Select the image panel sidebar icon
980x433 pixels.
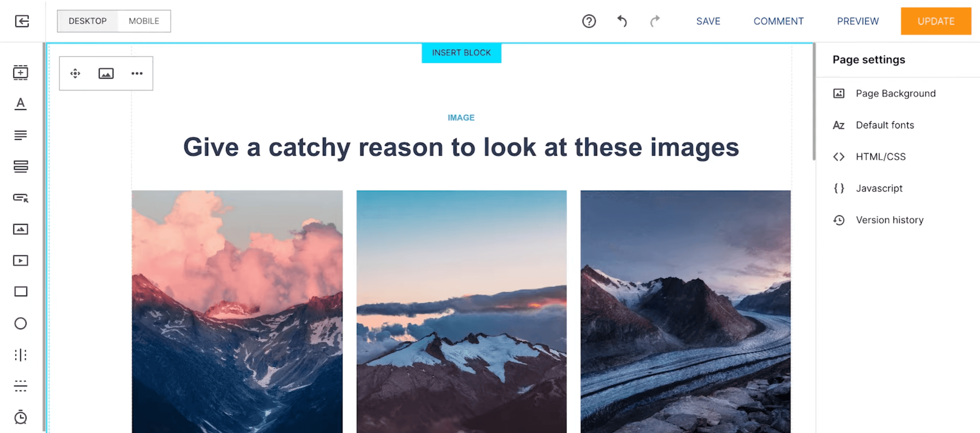(20, 229)
